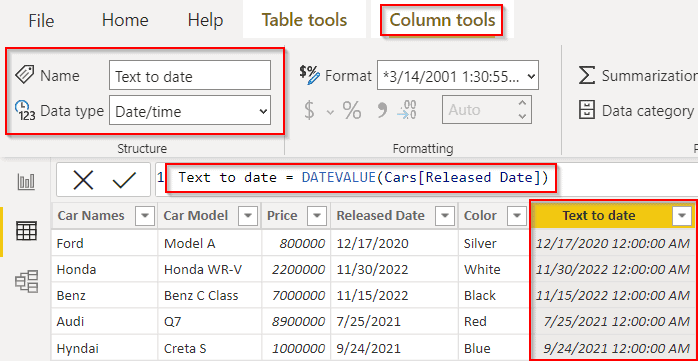The height and width of the screenshot is (361, 698).
Task: Apply percentage format icon
Action: point(352,110)
